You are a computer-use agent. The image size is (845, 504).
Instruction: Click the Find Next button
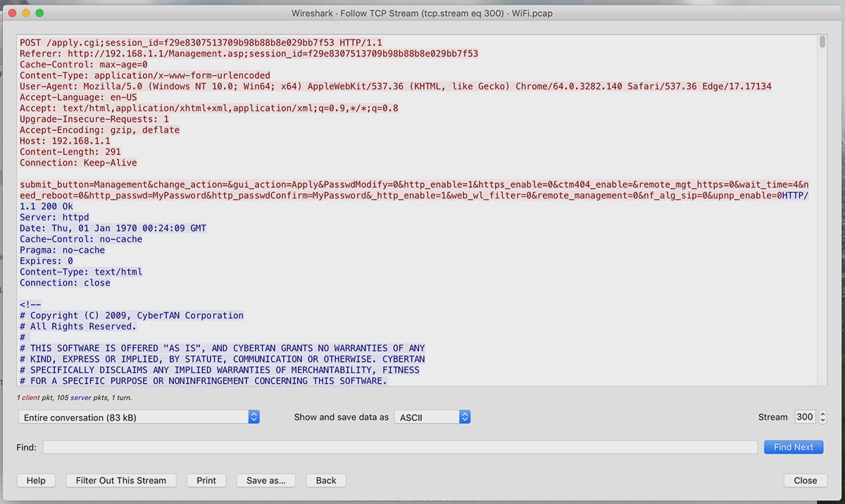point(794,447)
